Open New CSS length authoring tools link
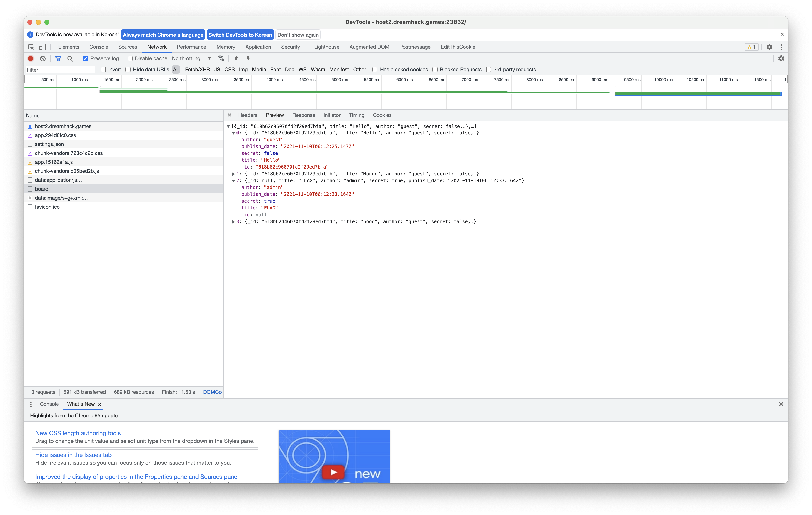812x515 pixels. tap(78, 433)
